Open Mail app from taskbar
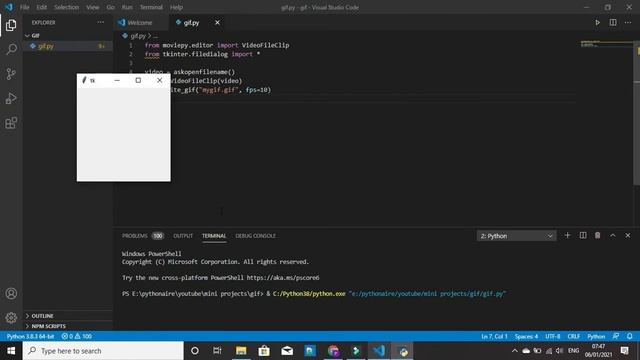 coord(287,351)
